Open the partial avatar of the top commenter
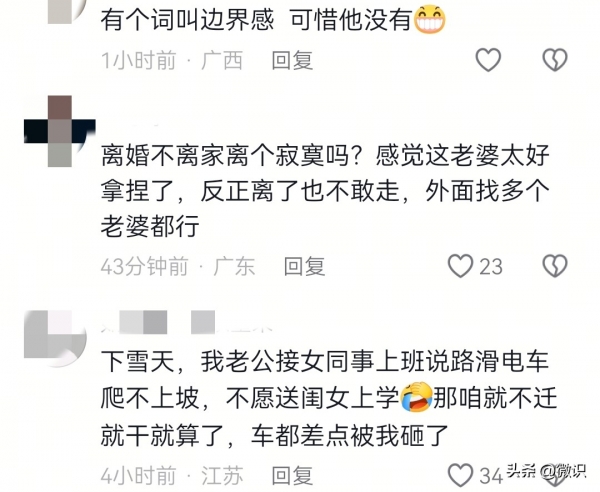 [65, 11]
